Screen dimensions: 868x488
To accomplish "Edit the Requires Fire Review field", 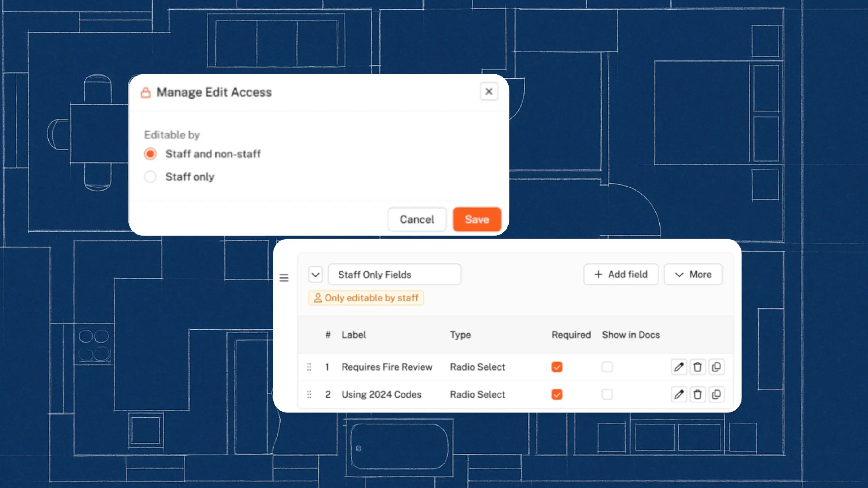I will click(x=679, y=367).
